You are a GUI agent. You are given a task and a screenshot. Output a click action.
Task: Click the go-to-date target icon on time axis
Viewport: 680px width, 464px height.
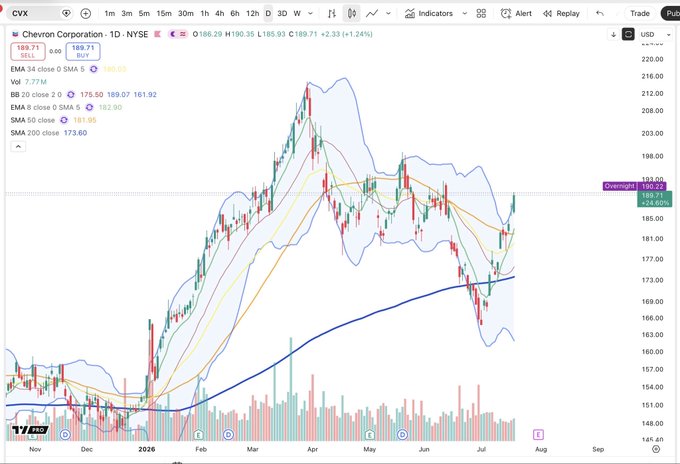(x=656, y=449)
